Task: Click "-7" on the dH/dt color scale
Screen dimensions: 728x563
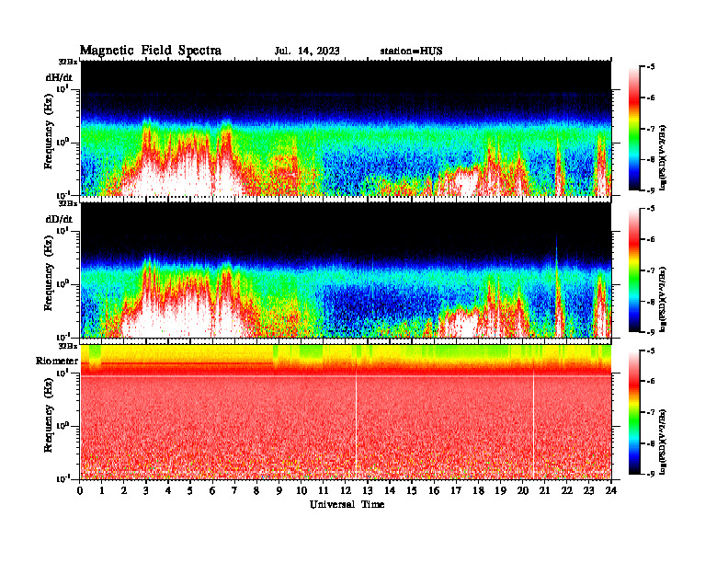Action: click(651, 129)
